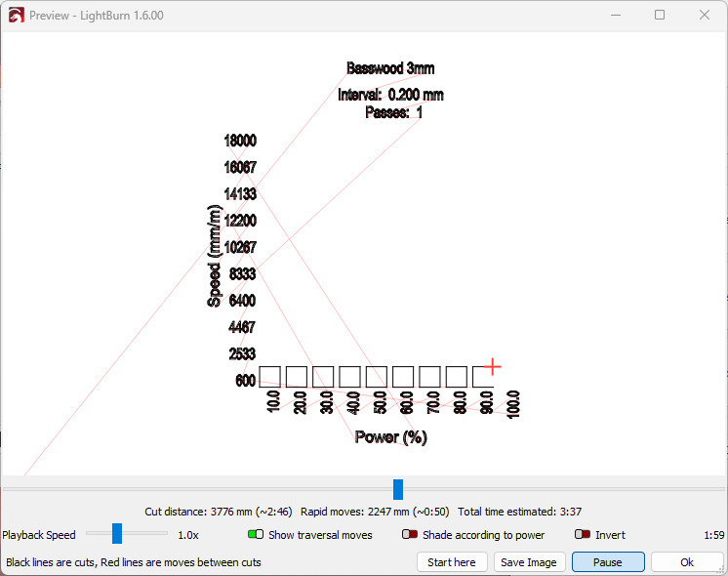The height and width of the screenshot is (576, 728).
Task: Click the preview timeline progress handle
Action: click(x=398, y=490)
